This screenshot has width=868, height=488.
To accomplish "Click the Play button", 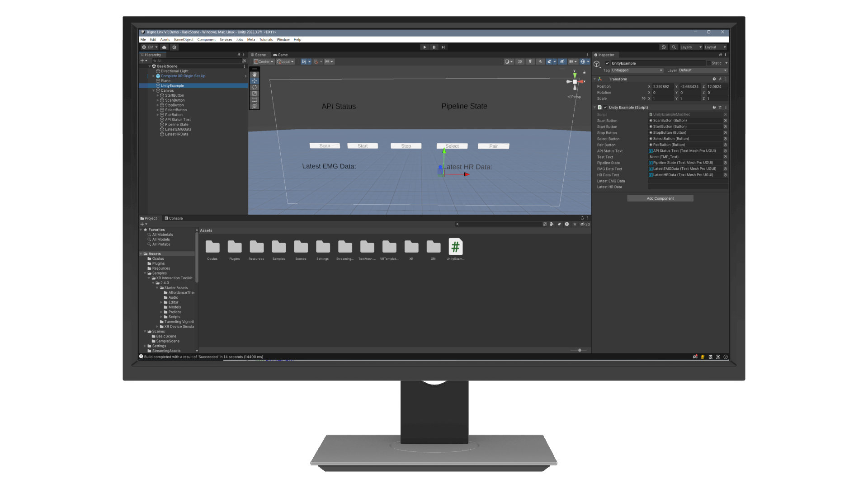I will (425, 47).
